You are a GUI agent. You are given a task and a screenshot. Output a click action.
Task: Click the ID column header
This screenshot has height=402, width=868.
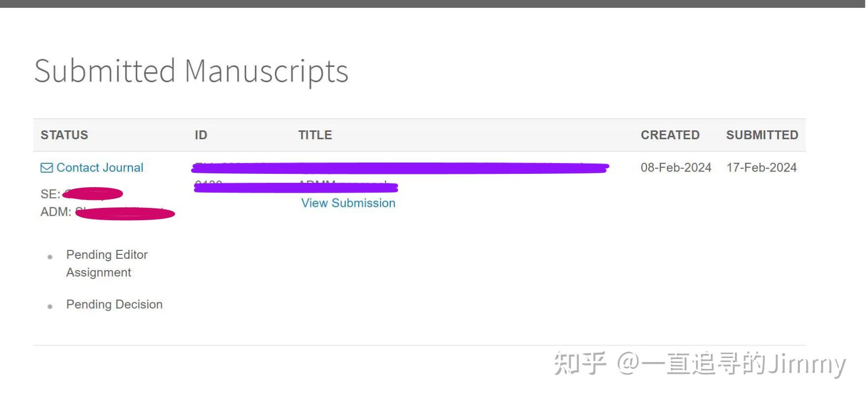click(201, 135)
